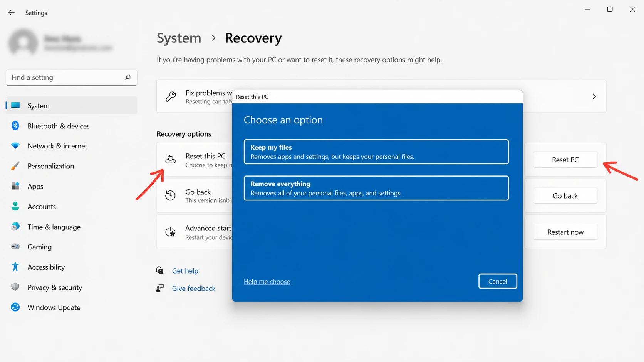
Task: Click the Reset PC button
Action: click(x=565, y=160)
